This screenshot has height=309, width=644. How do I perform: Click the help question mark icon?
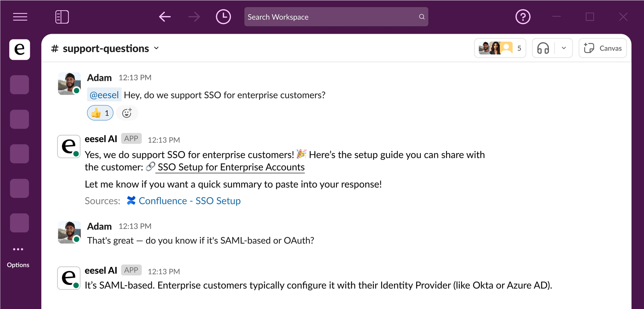pyautogui.click(x=523, y=17)
